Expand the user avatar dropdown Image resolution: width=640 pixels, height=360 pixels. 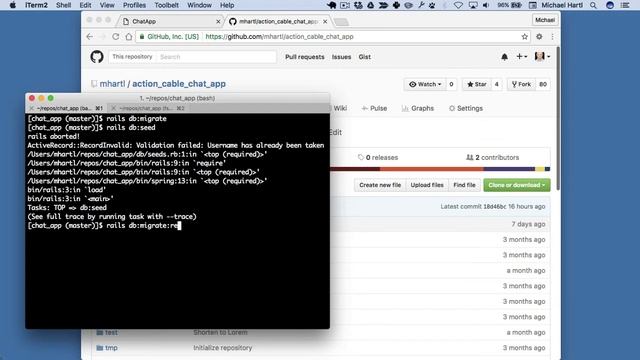542,57
